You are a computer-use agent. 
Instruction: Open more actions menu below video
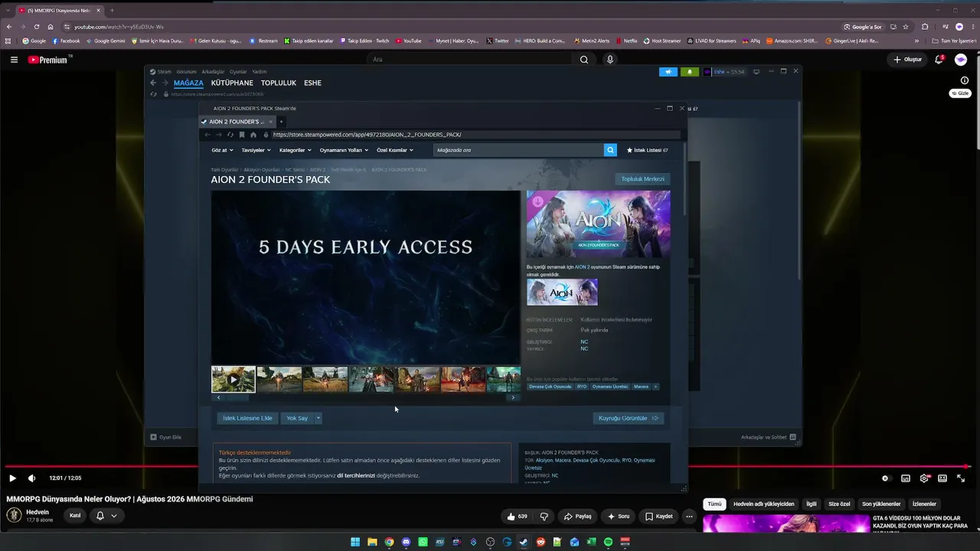point(689,517)
